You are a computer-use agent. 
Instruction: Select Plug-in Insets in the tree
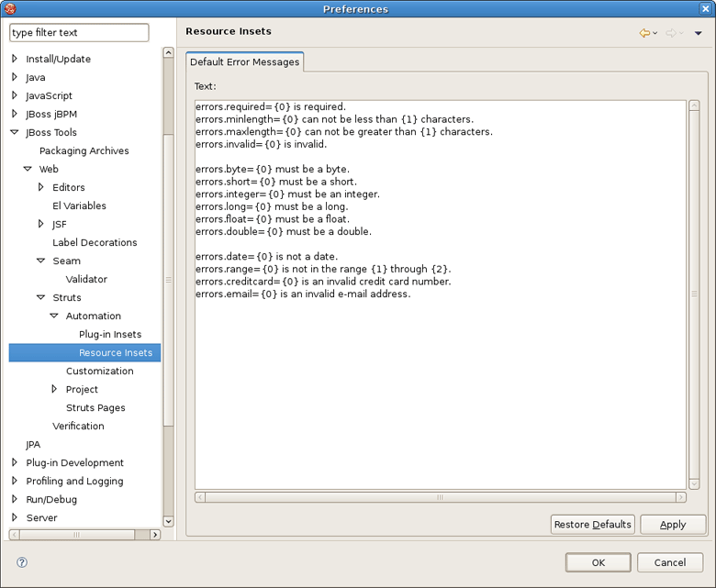pos(109,334)
